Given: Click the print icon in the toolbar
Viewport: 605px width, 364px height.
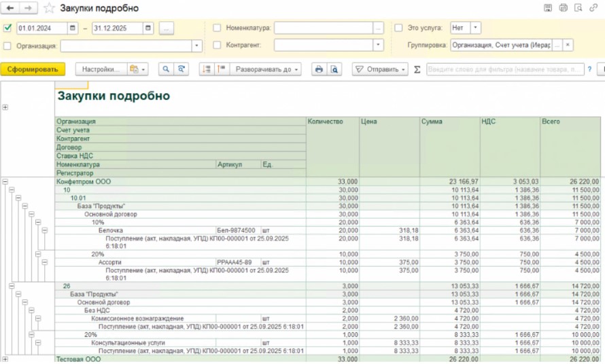Looking at the screenshot, I should 318,69.
